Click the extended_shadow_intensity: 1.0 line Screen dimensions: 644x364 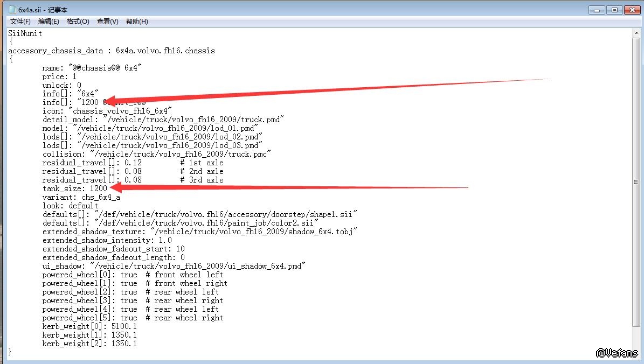[x=107, y=240]
